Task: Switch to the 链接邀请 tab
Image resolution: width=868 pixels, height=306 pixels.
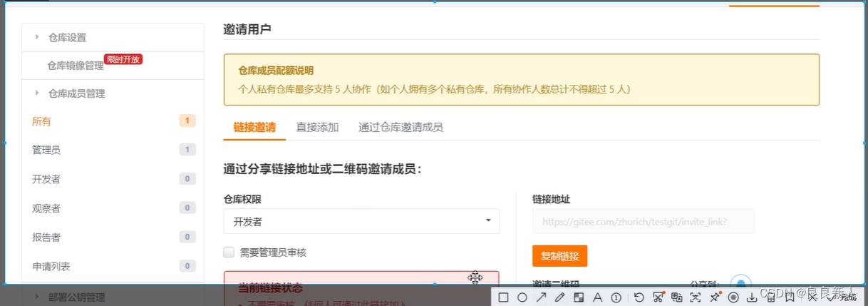Action: [254, 127]
